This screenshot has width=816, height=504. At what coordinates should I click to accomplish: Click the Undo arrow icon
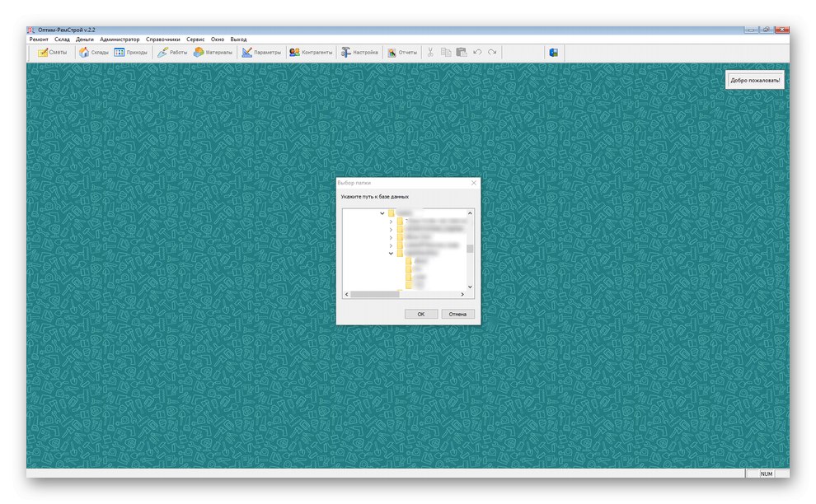click(477, 53)
